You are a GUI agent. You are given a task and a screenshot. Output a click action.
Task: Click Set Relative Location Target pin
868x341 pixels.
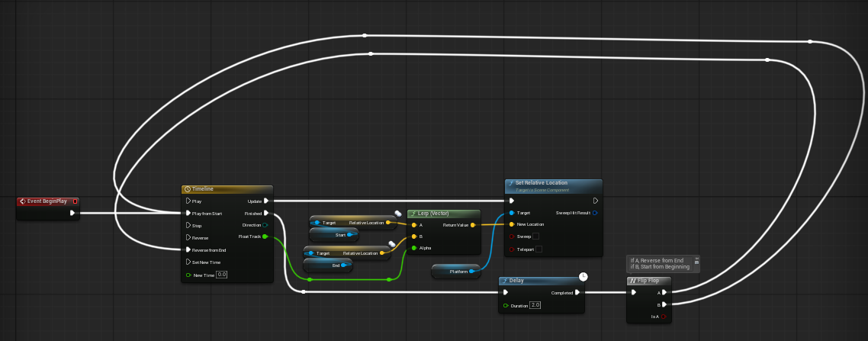511,213
